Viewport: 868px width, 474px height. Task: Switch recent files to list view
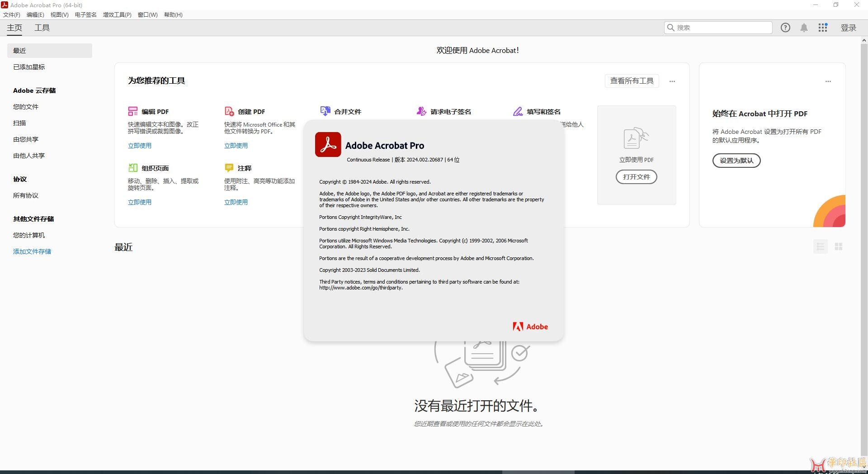[821, 246]
